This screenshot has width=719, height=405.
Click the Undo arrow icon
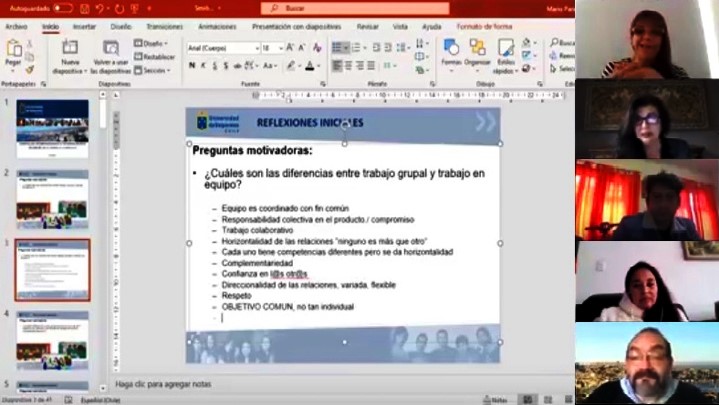click(100, 8)
